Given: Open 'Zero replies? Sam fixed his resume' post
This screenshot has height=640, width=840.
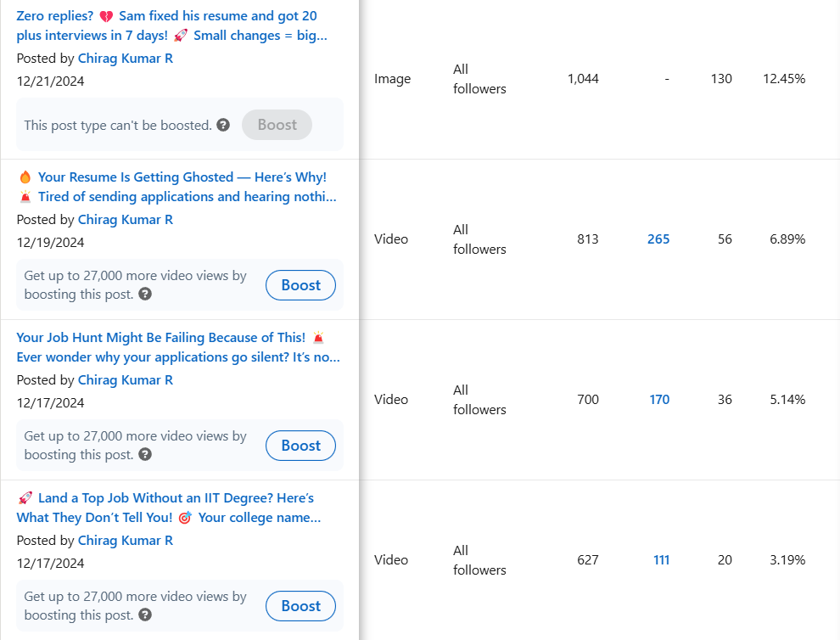Looking at the screenshot, I should 172,25.
